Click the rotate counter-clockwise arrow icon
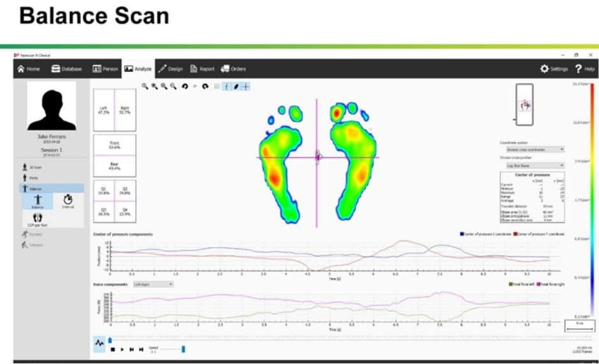Image resolution: width=599 pixels, height=364 pixels. coord(185,86)
